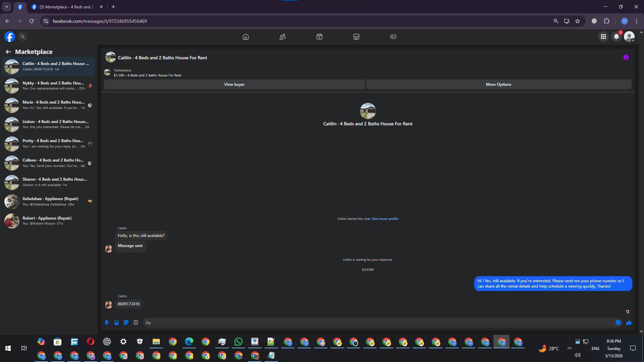The width and height of the screenshot is (644, 362).
Task: Click the Facebook search magnifier icon
Action: coord(23,37)
